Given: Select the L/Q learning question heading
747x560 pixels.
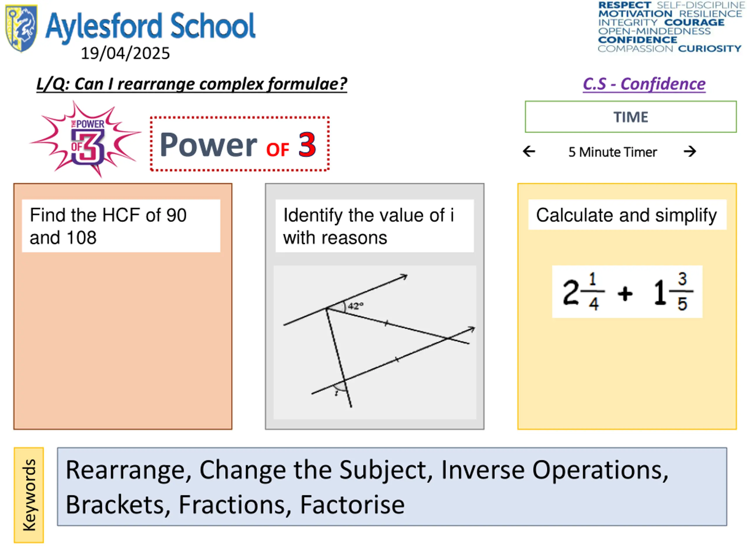Looking at the screenshot, I should coord(192,84).
